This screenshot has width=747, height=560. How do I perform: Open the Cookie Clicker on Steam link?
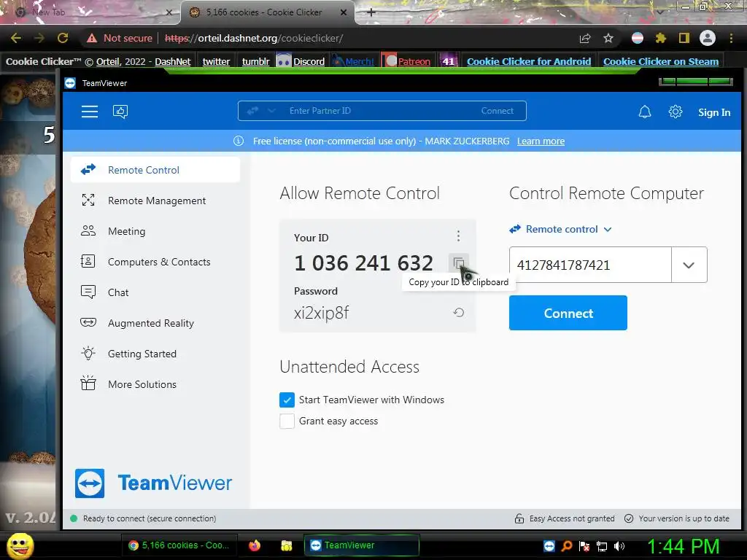click(661, 61)
